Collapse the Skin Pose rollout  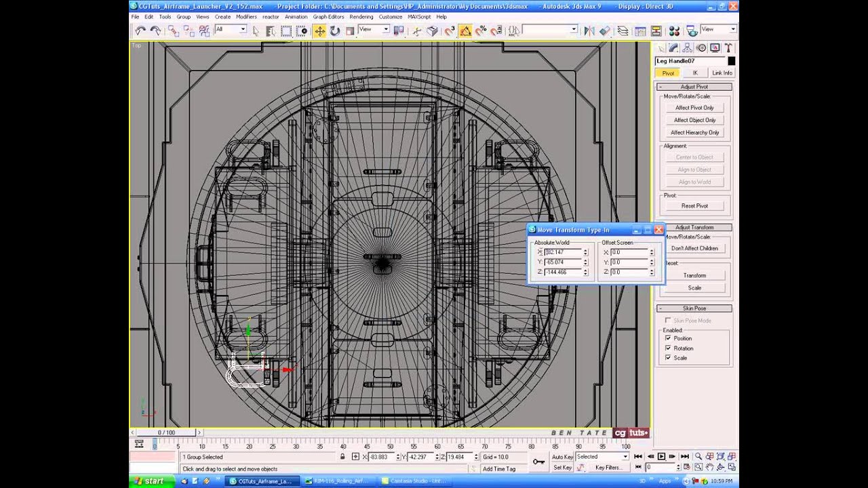pyautogui.click(x=694, y=308)
